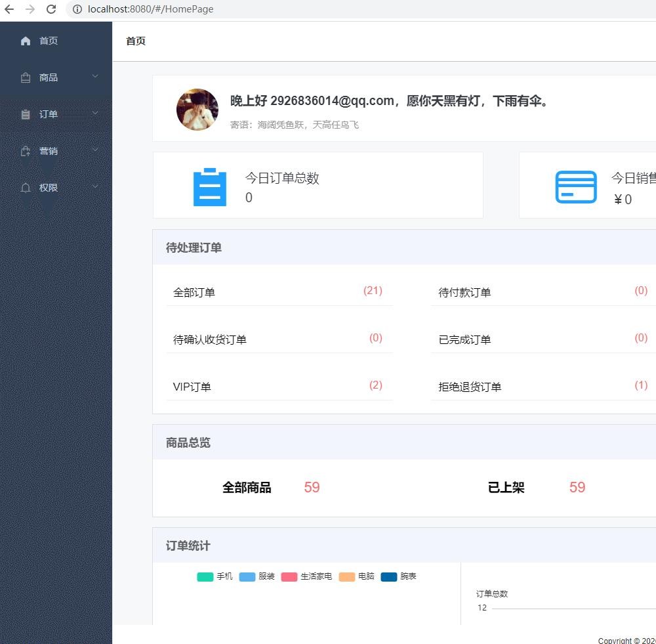
Task: Open the VIP订单 entry
Action: click(192, 387)
